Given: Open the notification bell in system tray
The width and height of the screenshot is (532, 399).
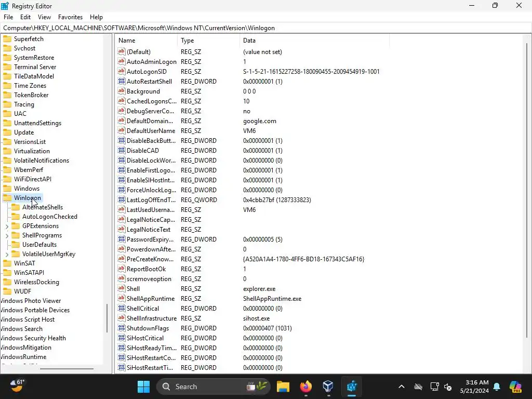Looking at the screenshot, I should pos(497,387).
